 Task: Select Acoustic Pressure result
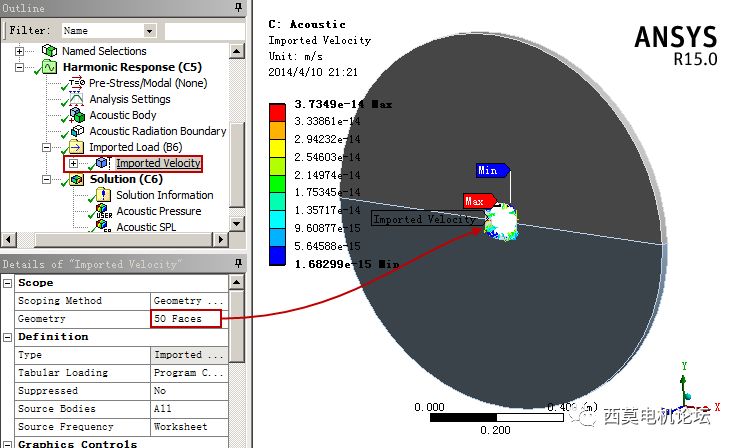[159, 211]
